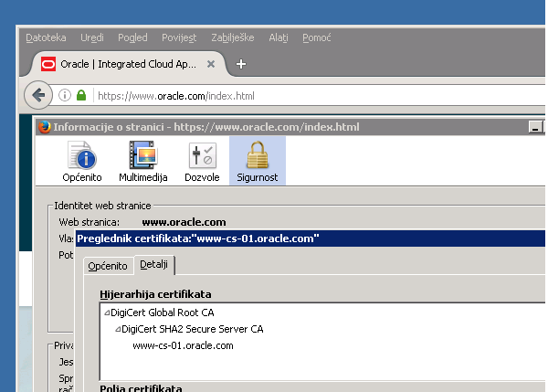
Task: Select www-cs-01.oracle.com in certificate hierarchy
Action: click(x=183, y=345)
